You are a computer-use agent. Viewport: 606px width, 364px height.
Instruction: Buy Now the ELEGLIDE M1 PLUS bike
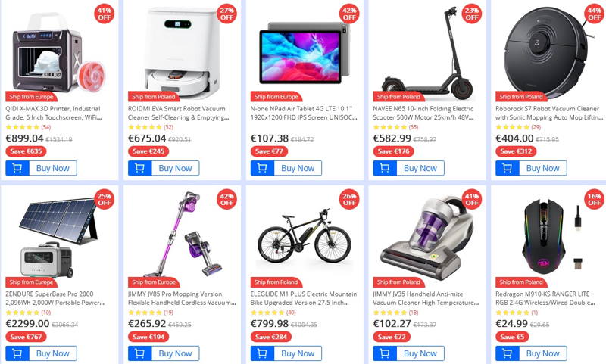click(x=298, y=353)
